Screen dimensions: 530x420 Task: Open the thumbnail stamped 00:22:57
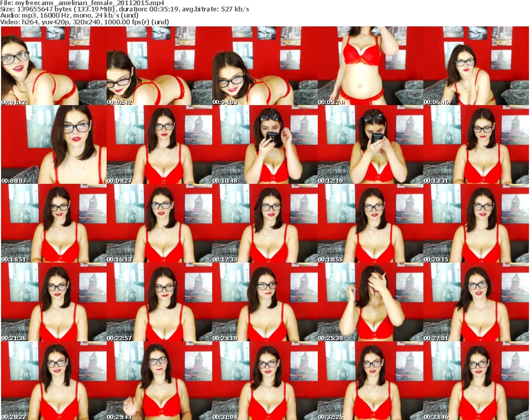(x=159, y=302)
